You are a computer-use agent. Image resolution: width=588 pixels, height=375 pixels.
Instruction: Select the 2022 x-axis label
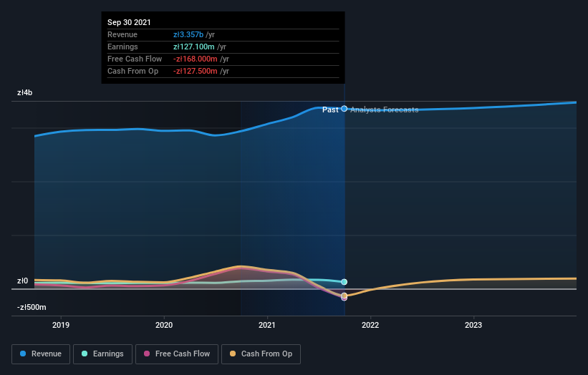370,325
